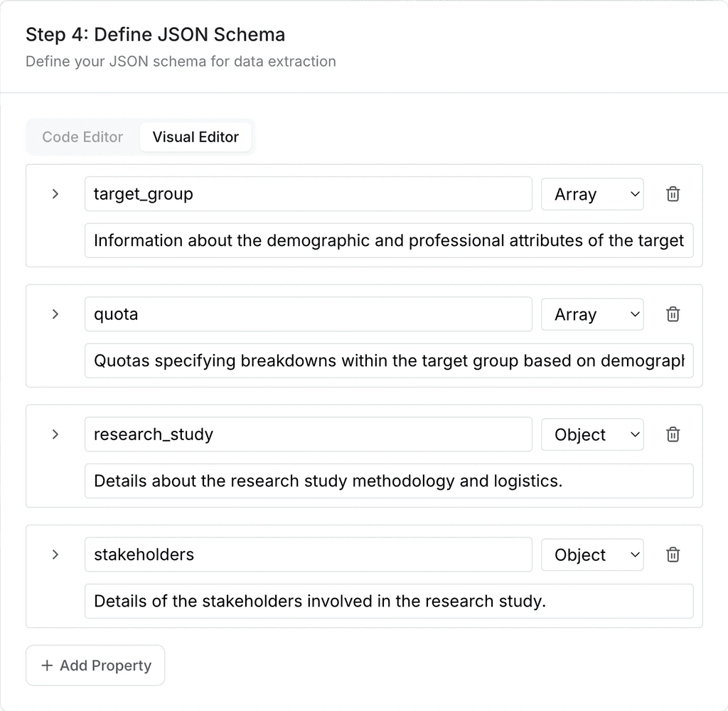Expand the research_study property details
Viewport: 728px width, 711px height.
click(x=56, y=434)
